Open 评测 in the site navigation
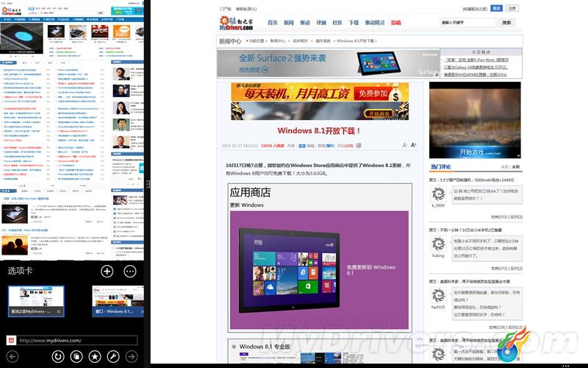Image resolution: width=588 pixels, height=368 pixels. coord(321,23)
